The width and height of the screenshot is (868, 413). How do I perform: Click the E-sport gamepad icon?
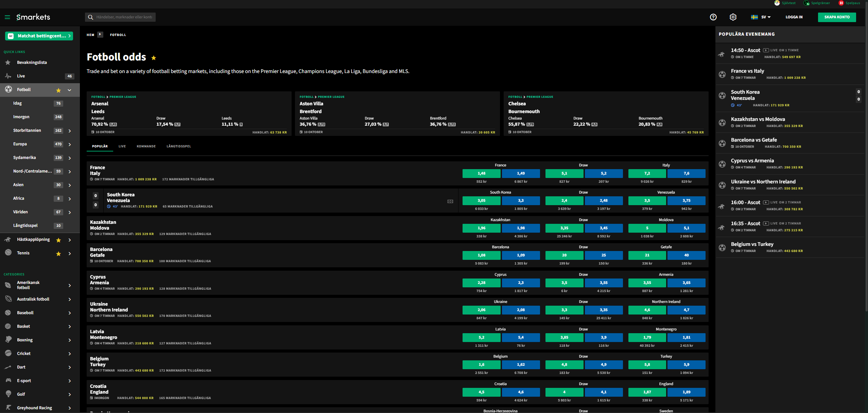(8, 380)
